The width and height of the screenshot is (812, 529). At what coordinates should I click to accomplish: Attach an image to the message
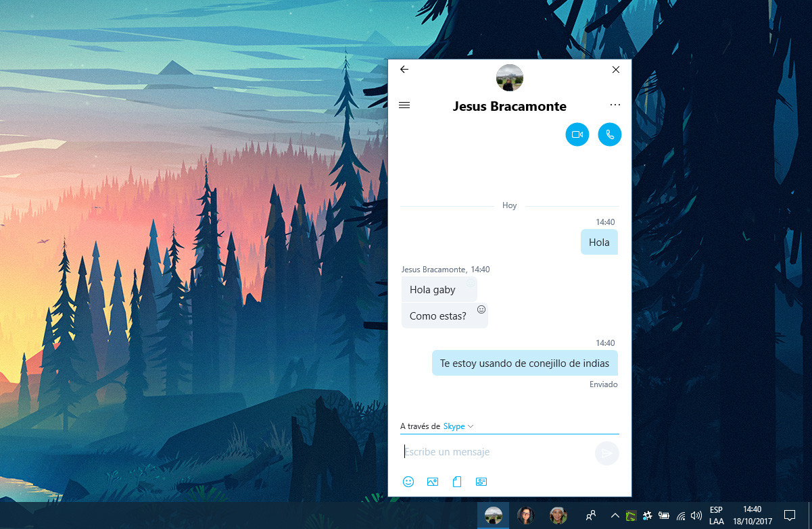(x=433, y=482)
